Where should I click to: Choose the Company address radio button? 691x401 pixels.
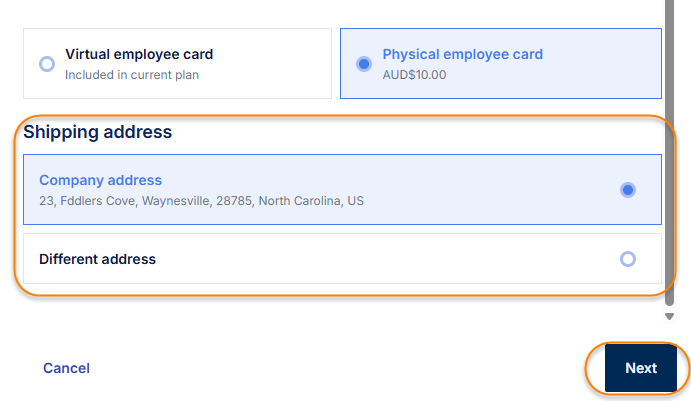(627, 190)
